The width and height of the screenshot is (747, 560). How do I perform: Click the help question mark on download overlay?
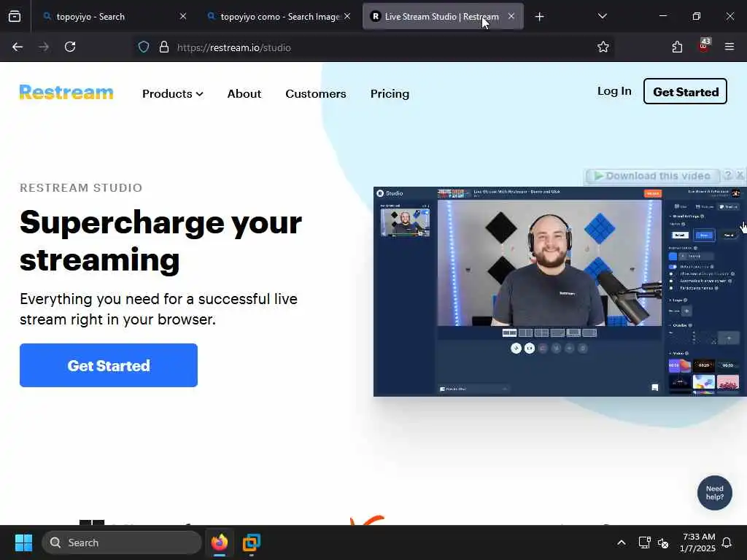[x=728, y=175]
